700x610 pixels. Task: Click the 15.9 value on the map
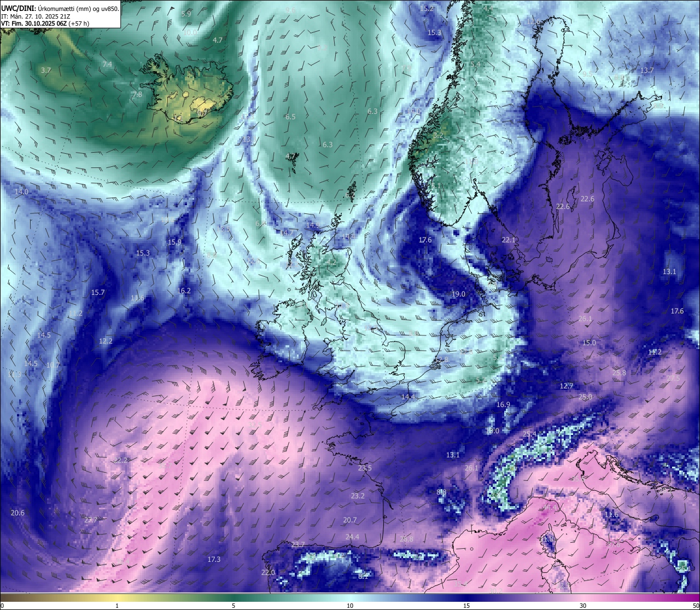click(174, 242)
